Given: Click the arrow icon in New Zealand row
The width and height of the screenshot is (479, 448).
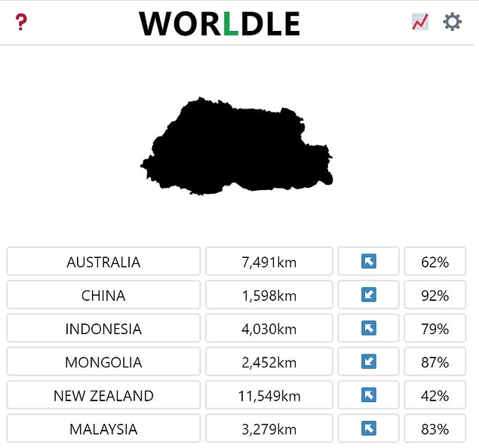Looking at the screenshot, I should coord(369,395).
